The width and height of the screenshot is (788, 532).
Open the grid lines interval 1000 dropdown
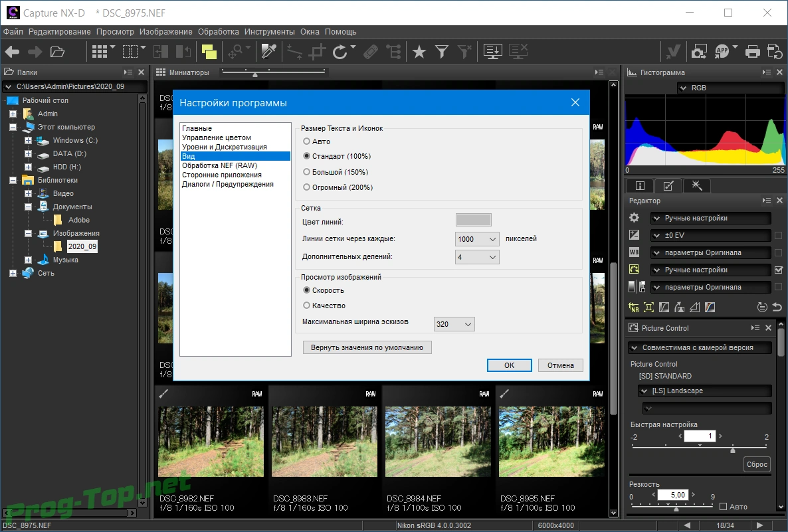pyautogui.click(x=477, y=239)
